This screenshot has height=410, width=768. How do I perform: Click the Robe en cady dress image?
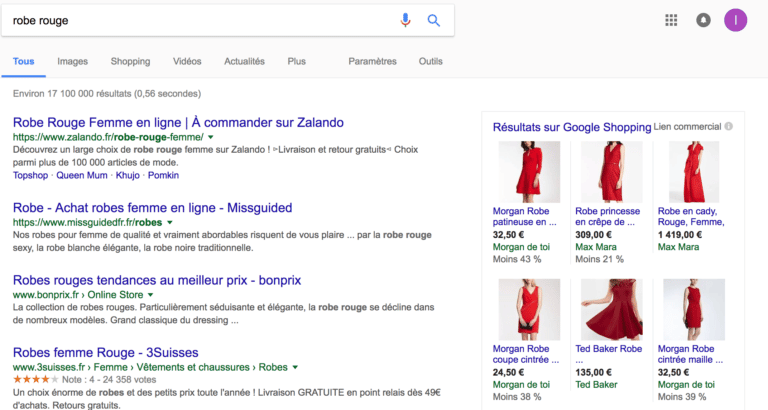click(x=694, y=172)
